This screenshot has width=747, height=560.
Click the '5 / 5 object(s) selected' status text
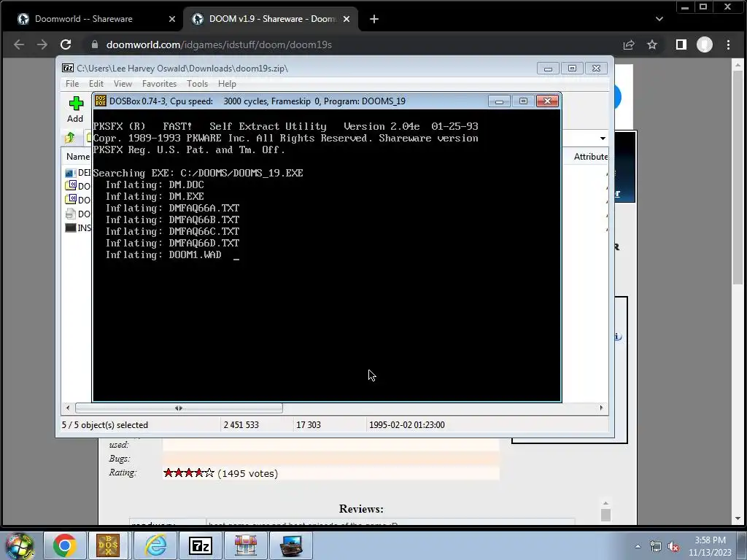coord(105,425)
